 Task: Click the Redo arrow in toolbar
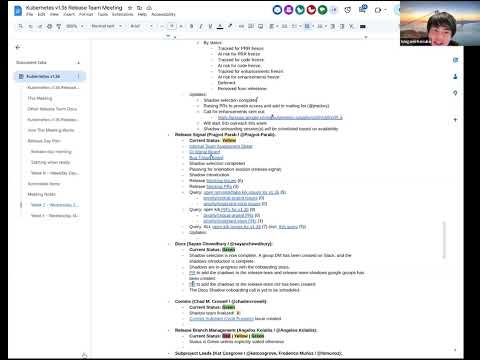click(40, 26)
